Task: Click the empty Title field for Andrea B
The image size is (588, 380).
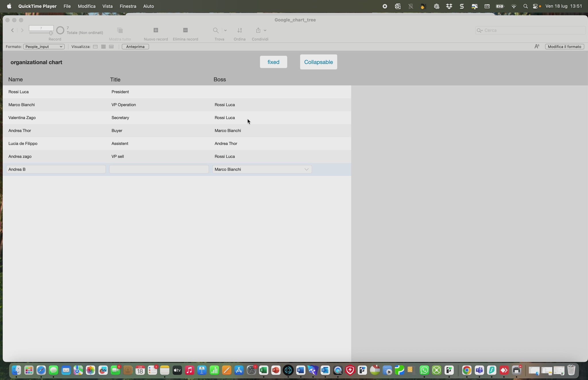Action: tap(159, 169)
